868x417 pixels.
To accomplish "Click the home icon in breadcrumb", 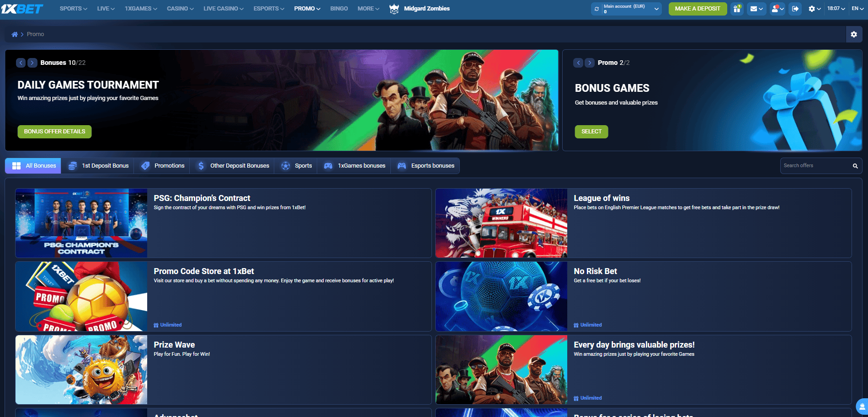I will point(15,34).
